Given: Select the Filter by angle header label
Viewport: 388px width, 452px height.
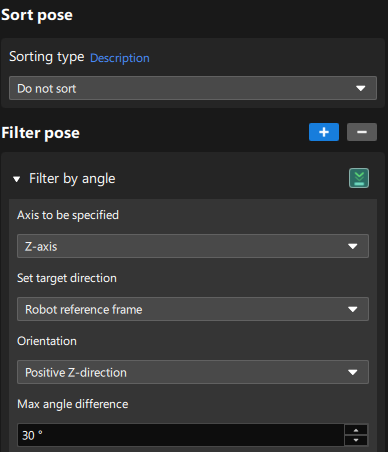Looking at the screenshot, I should pyautogui.click(x=72, y=179).
